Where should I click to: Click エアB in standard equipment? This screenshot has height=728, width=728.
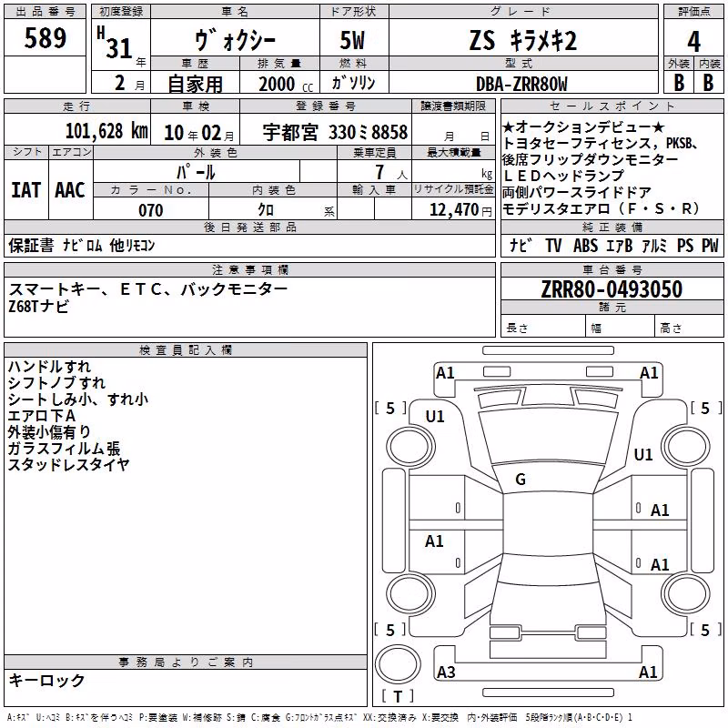tap(620, 245)
